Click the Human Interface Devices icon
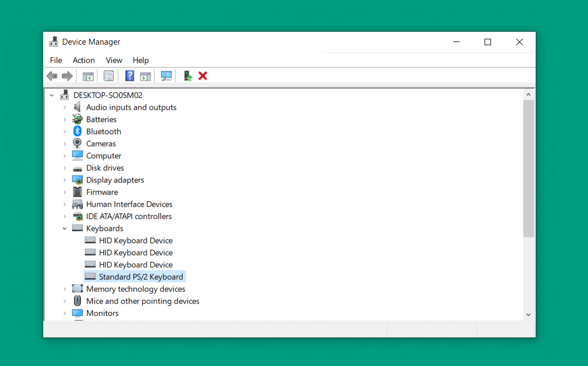588x366 pixels. click(x=77, y=204)
